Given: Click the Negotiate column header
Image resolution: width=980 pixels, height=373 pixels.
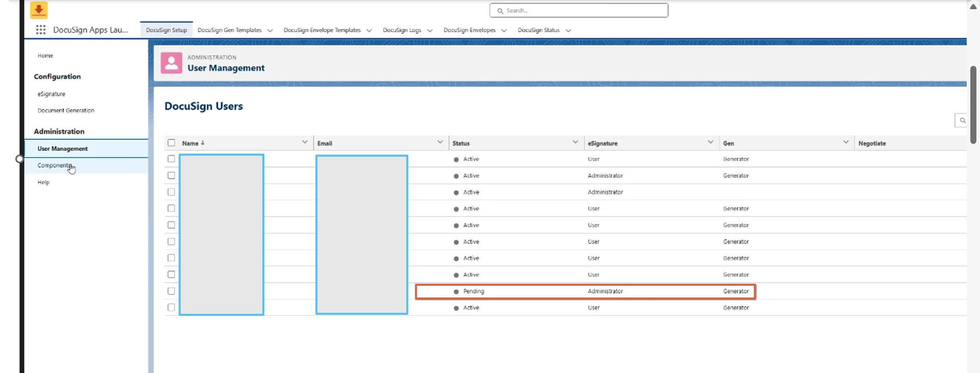Looking at the screenshot, I should point(872,143).
